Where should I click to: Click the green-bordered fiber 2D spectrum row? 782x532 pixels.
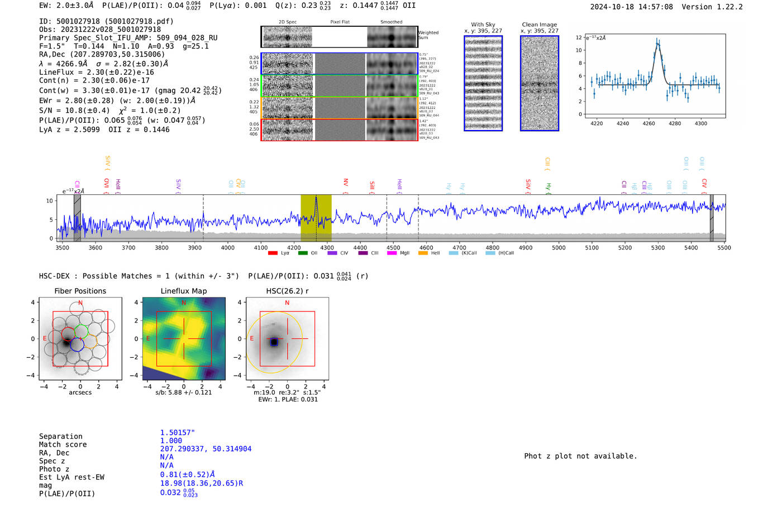click(340, 86)
